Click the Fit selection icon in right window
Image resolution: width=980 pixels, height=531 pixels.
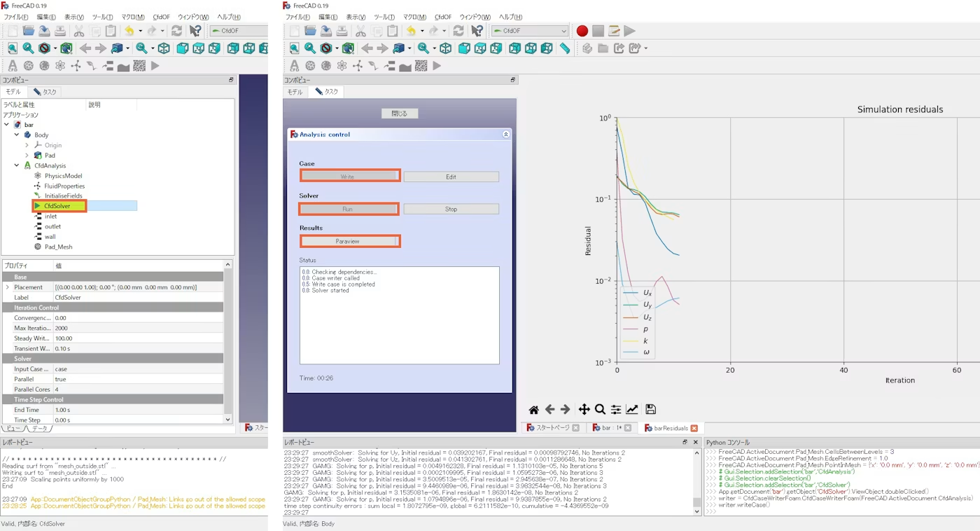point(309,48)
